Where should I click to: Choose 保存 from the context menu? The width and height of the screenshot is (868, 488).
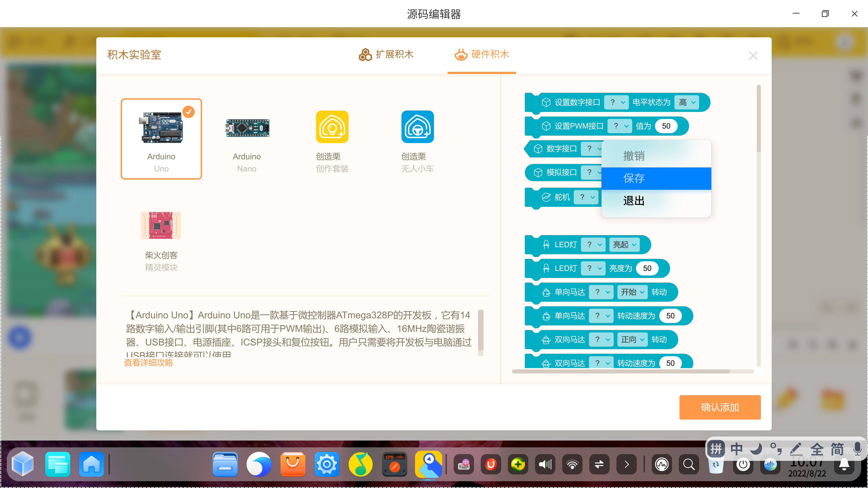(x=656, y=178)
